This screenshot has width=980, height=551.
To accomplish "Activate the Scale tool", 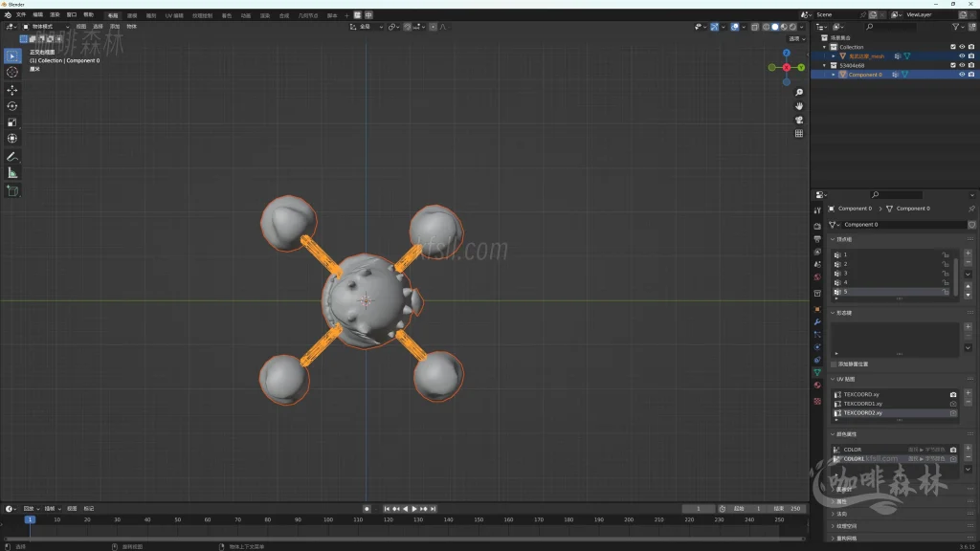I will pos(12,122).
